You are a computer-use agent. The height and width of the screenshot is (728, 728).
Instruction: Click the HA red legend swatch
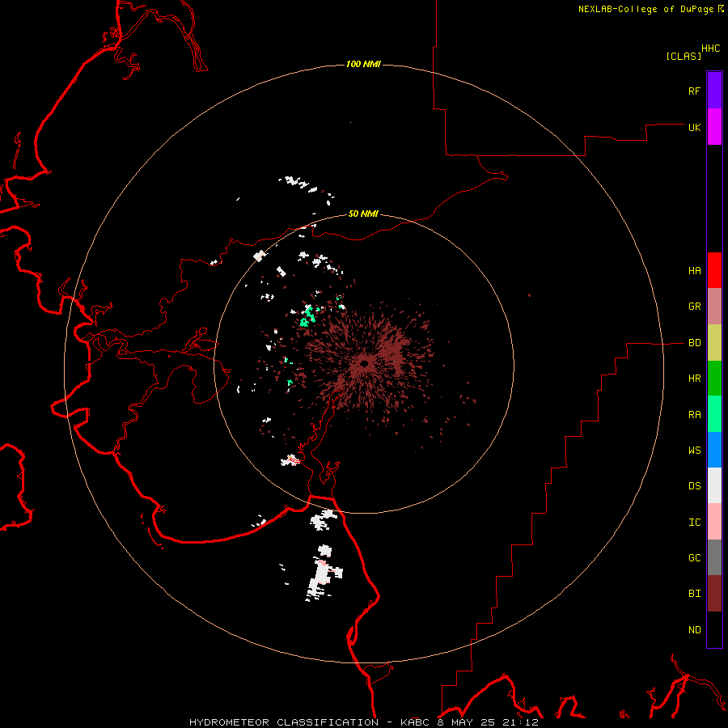click(714, 270)
